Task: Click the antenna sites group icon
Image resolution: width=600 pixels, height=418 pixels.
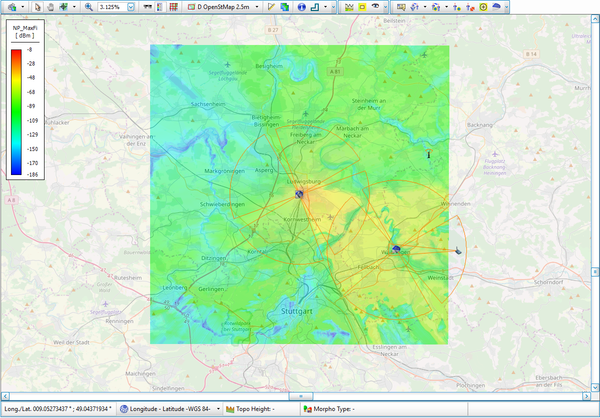Action: pos(435,7)
